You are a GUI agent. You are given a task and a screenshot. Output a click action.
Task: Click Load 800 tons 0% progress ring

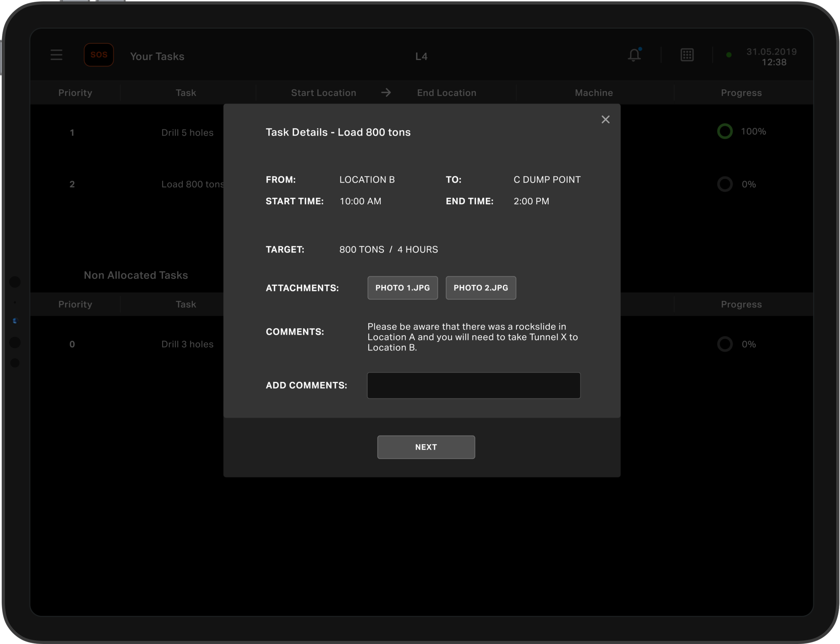[x=724, y=184]
